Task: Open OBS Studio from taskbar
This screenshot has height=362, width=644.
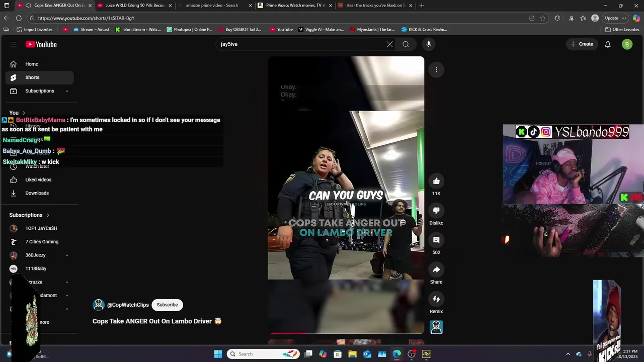Action: [412, 354]
